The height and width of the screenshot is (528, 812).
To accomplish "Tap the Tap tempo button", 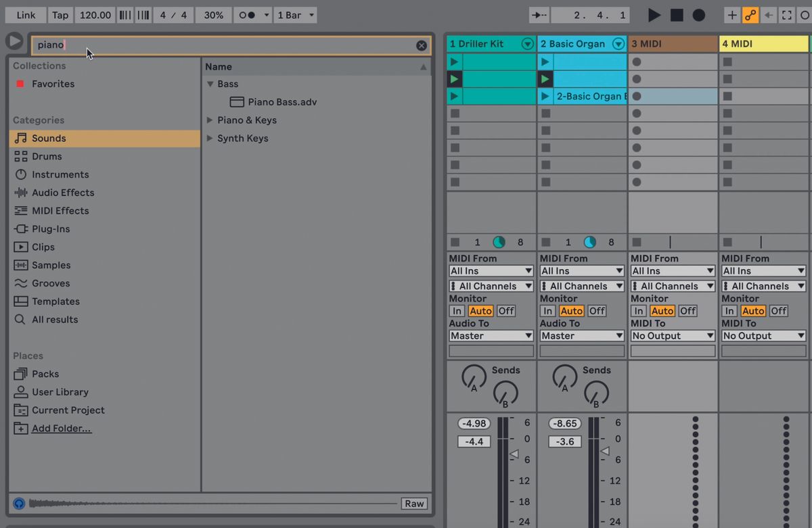I will [60, 15].
